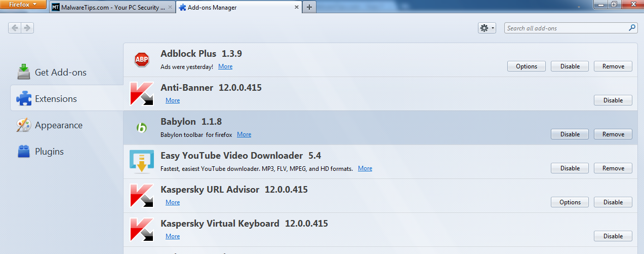The height and width of the screenshot is (254, 644).
Task: Switch to the MalwareTips.com tab
Action: pos(108,8)
